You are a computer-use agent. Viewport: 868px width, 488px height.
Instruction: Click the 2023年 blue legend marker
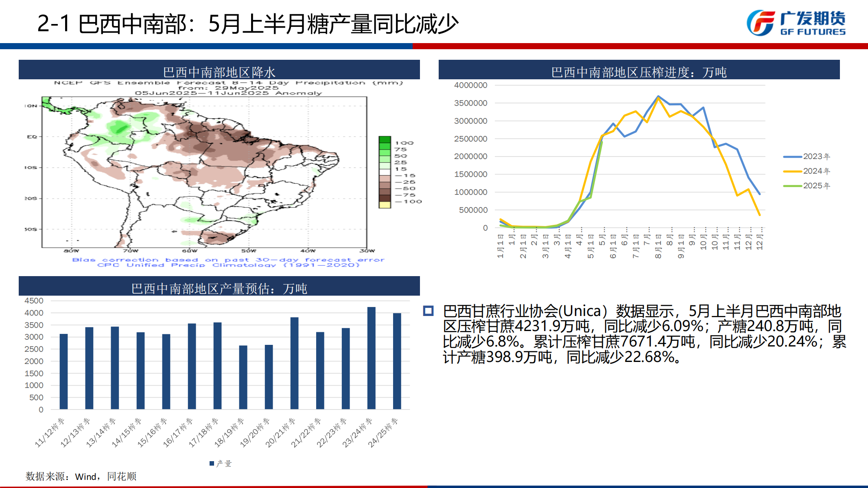(792, 157)
